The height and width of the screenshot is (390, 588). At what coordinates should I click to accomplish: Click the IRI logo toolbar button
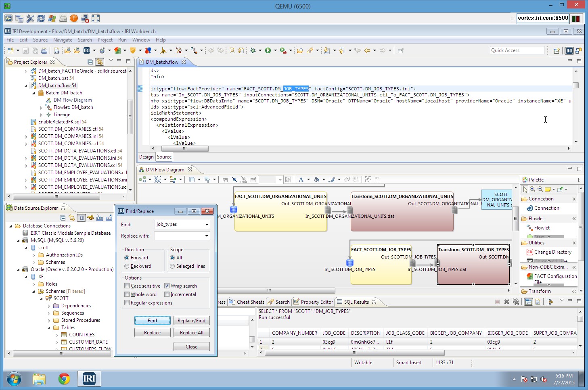87,50
